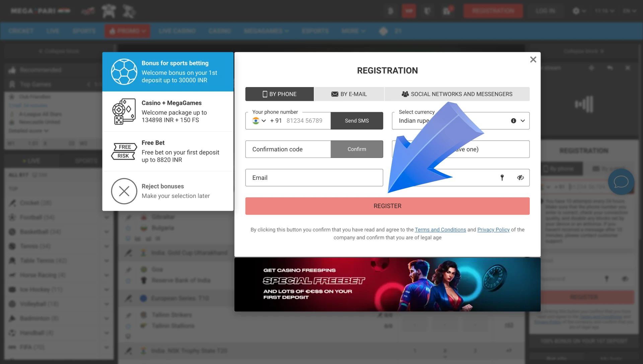Open the SPORTS nav menu item
Viewport: 643px width, 364px height.
point(84,31)
